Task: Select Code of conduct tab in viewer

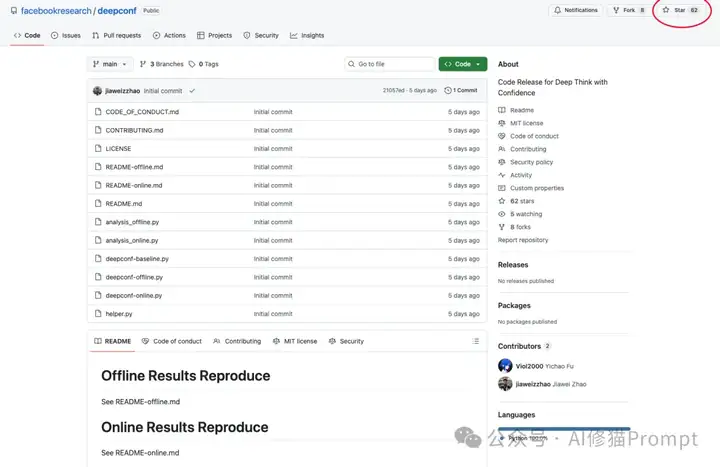Action: click(x=172, y=341)
